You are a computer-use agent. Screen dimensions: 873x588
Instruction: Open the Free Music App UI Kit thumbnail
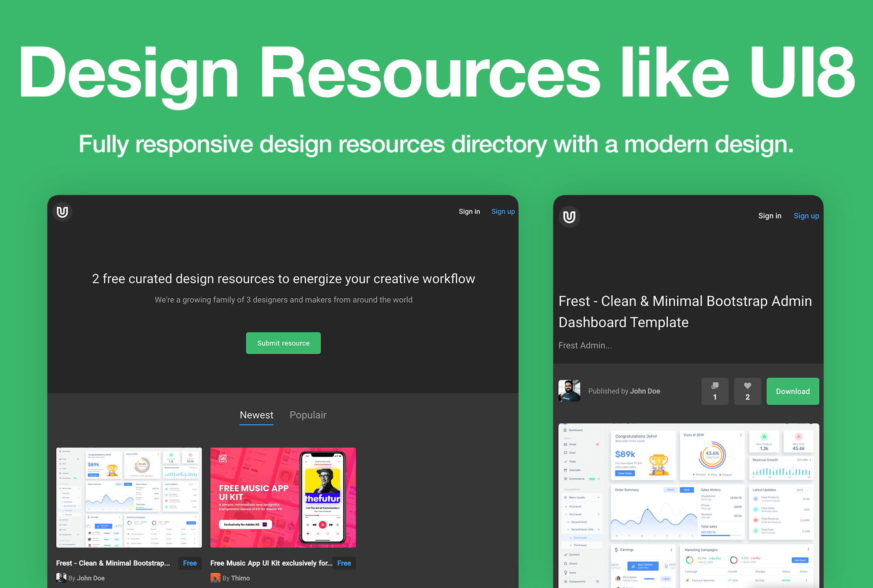283,497
